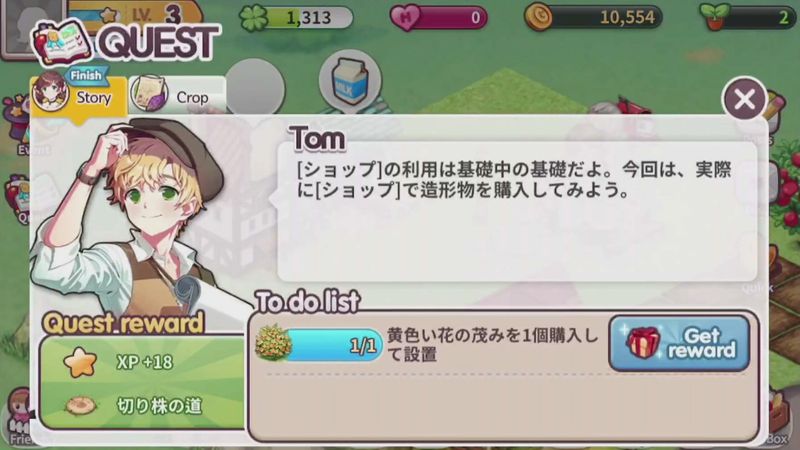Viewport: 800px width, 450px height.
Task: Tap the potted seedling icon
Action: pos(714,17)
